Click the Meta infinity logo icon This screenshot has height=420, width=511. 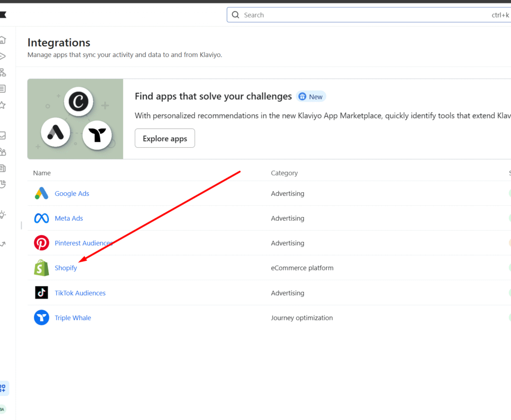point(41,218)
